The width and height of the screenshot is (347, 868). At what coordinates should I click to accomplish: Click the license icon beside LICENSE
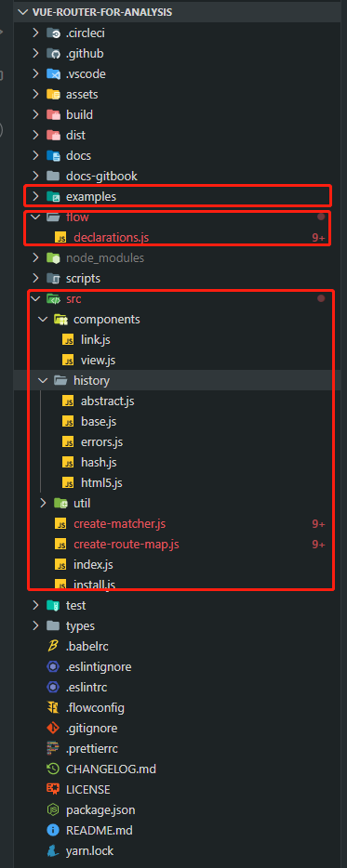[x=53, y=789]
